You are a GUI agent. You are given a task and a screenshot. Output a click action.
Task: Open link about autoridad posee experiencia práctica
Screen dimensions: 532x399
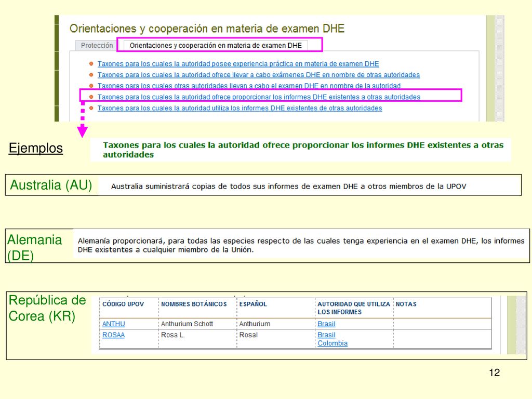(x=238, y=64)
